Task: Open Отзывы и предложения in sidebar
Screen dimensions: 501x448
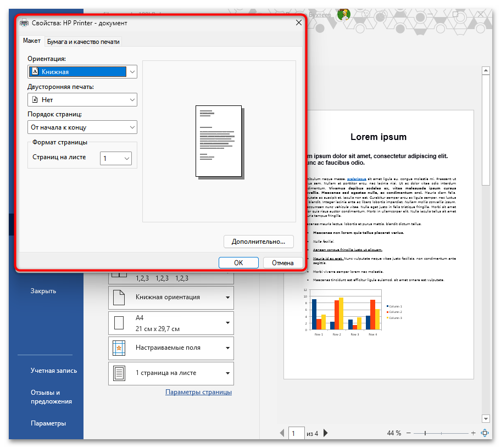Action: pyautogui.click(x=51, y=397)
